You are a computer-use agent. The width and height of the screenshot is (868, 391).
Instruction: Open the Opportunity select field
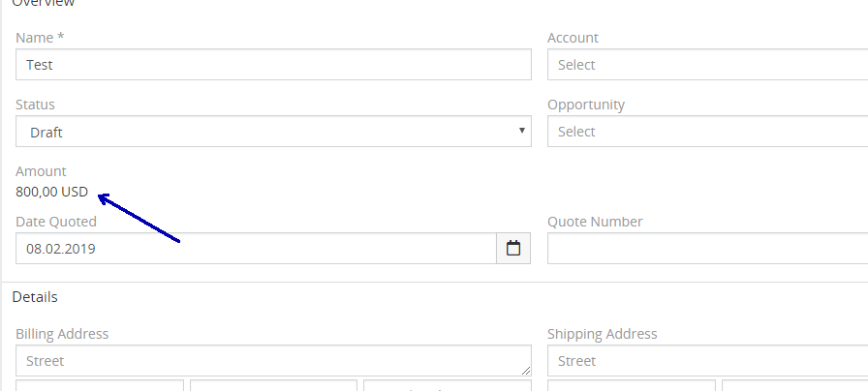click(x=707, y=132)
